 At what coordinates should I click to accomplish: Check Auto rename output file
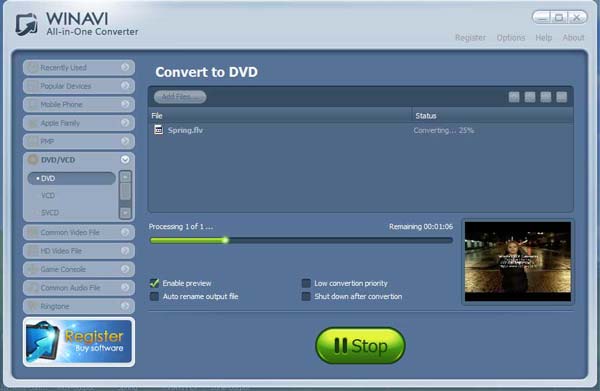pyautogui.click(x=154, y=296)
